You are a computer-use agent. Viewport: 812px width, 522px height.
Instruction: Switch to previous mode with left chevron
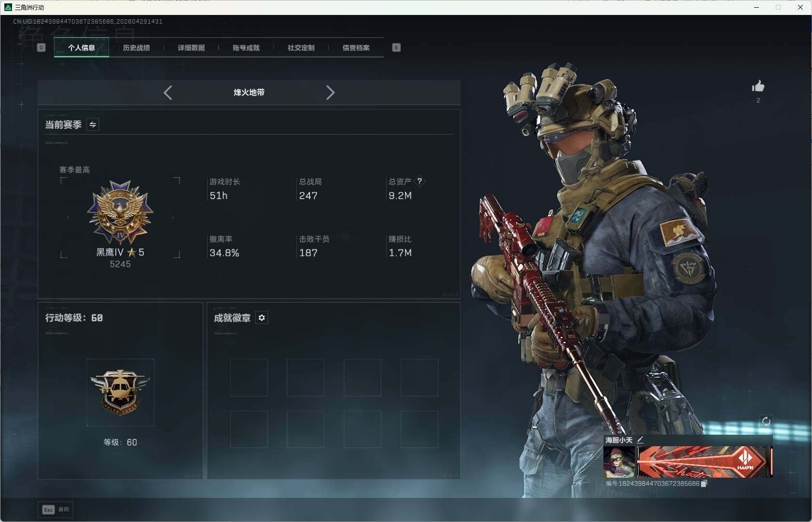tap(168, 93)
